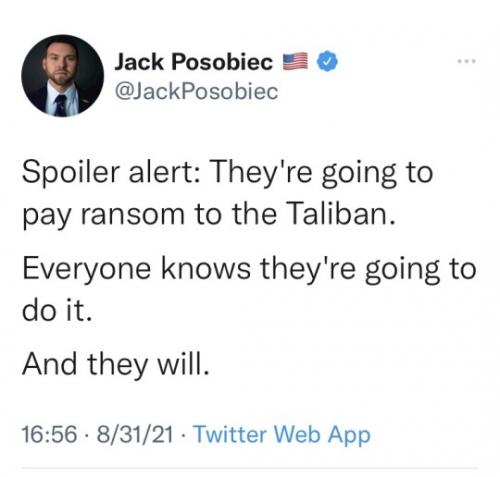This screenshot has width=500, height=477.
Task: Click the line "Everyone knows they're going to"
Action: pos(249,269)
